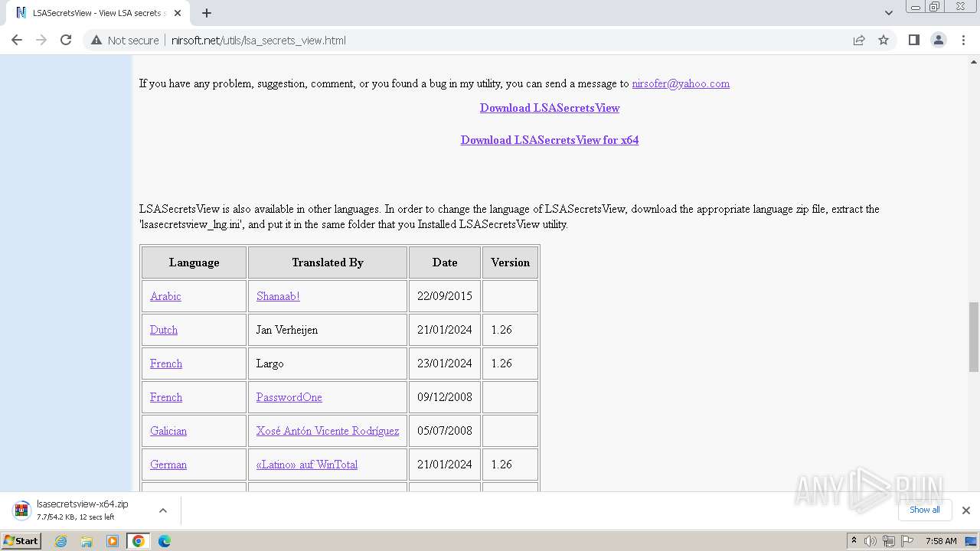This screenshot has width=980, height=551.
Task: Share this page icon in address bar
Action: pos(859,40)
